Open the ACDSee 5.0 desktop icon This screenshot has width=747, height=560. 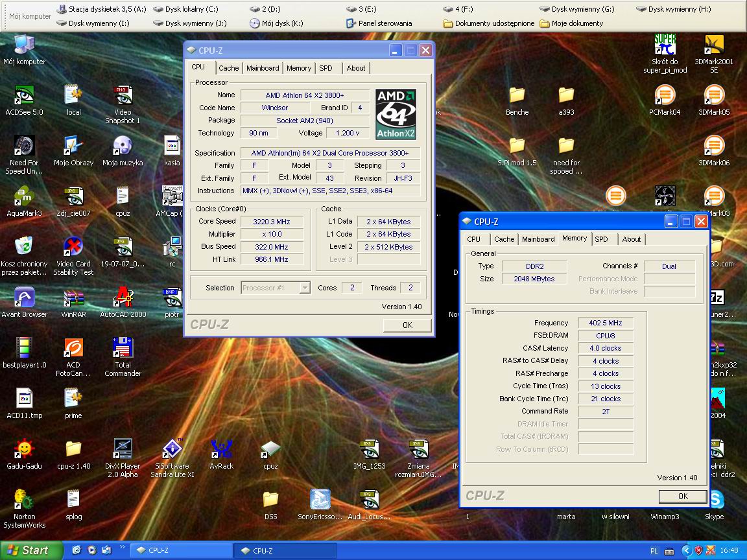tap(24, 100)
